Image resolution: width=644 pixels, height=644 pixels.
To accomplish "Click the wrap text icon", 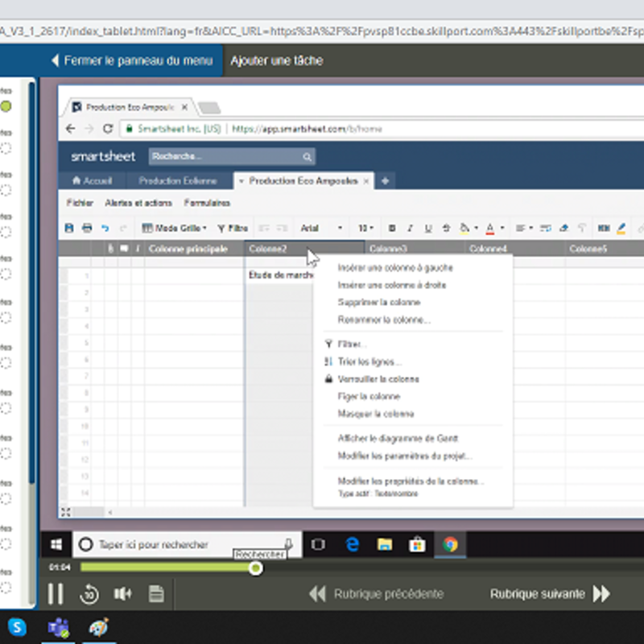I will click(x=546, y=228).
